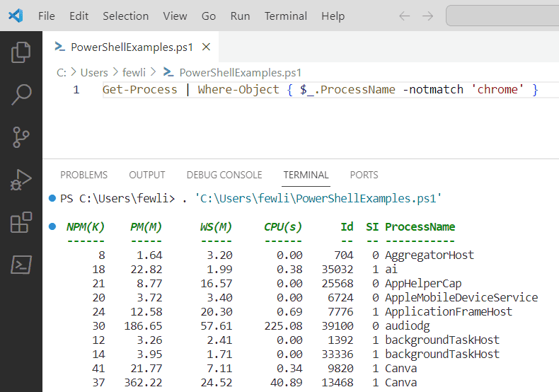
Task: Close the PowerShellExamples.ps1 tab
Action: pos(206,47)
